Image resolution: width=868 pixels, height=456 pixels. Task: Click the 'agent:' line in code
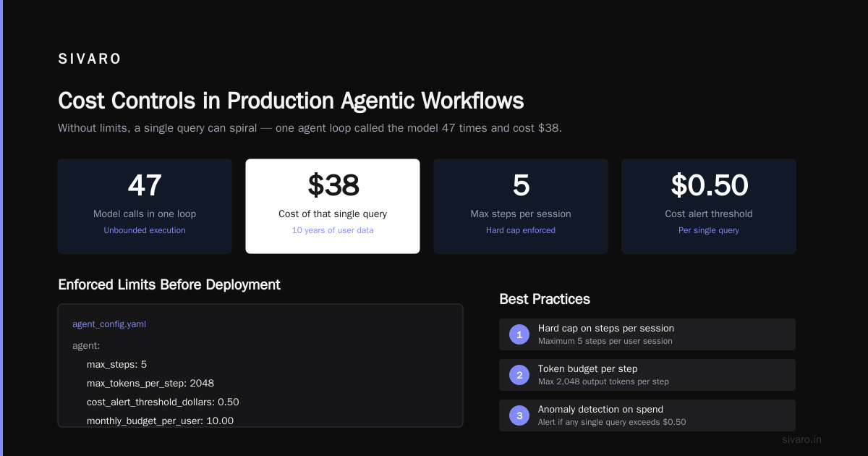86,346
